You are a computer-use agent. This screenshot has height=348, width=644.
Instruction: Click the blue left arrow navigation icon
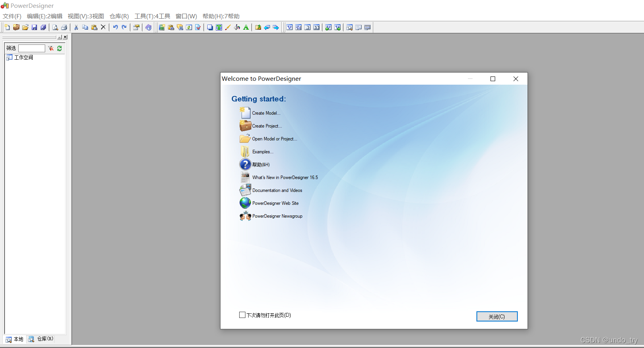pyautogui.click(x=267, y=27)
